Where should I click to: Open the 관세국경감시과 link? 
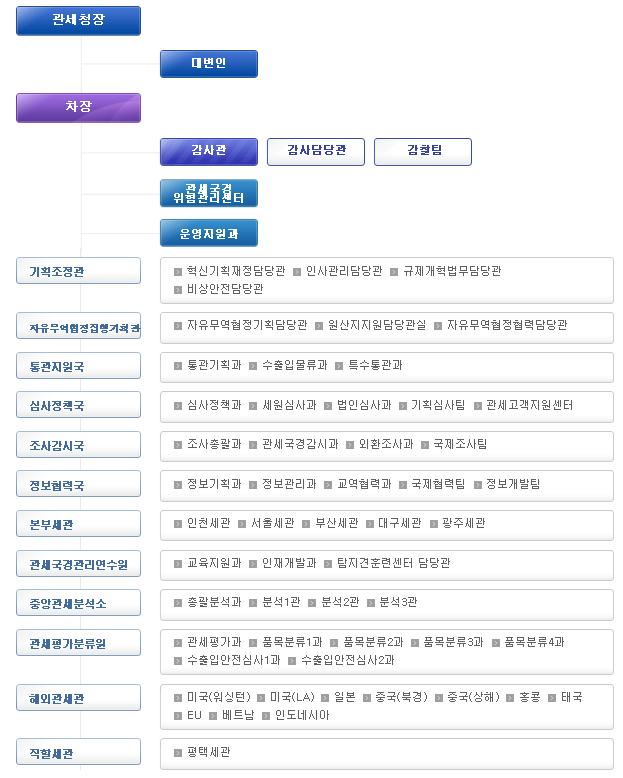(x=300, y=444)
